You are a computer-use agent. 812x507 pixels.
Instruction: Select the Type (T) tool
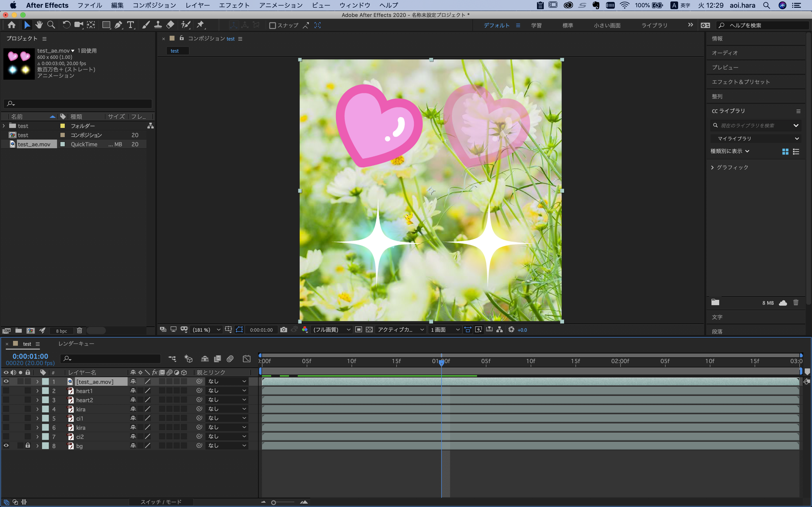tap(130, 25)
